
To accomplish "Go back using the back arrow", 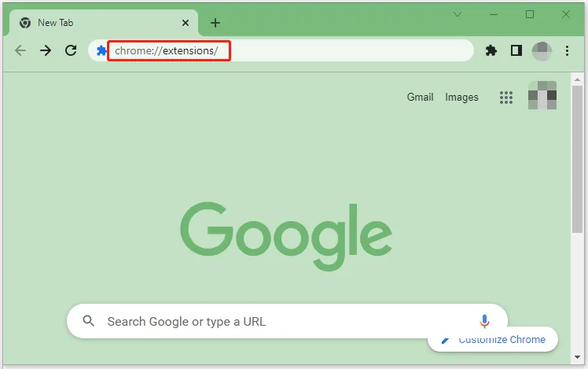I will [x=20, y=50].
